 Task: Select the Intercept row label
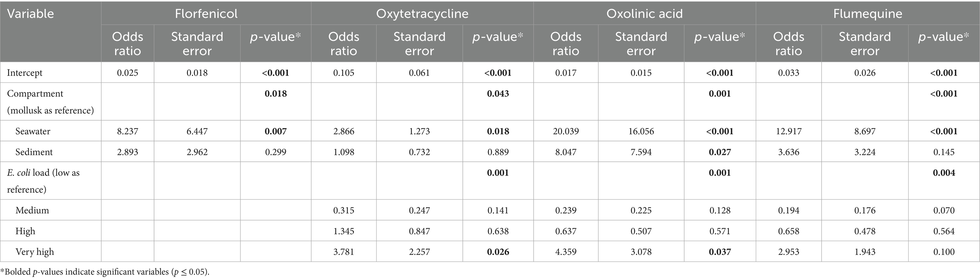pos(25,73)
